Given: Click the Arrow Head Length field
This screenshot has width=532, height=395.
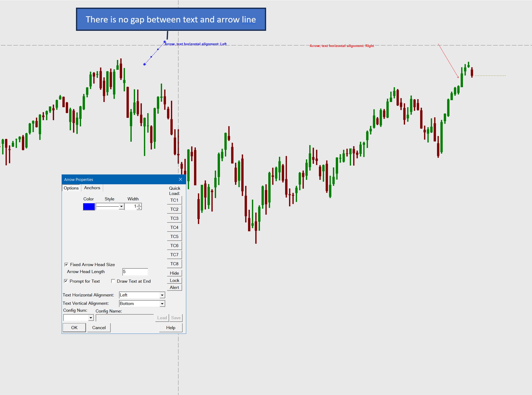Looking at the screenshot, I should click(135, 272).
